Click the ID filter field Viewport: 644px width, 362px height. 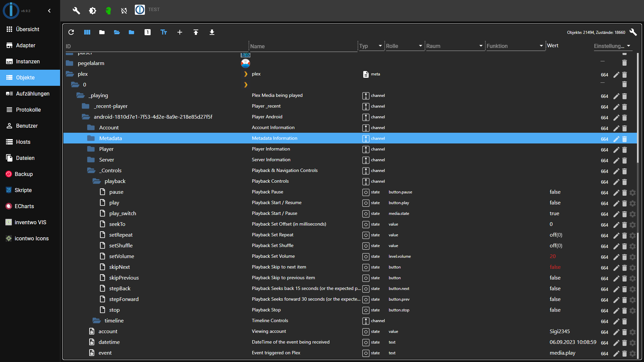click(x=156, y=46)
